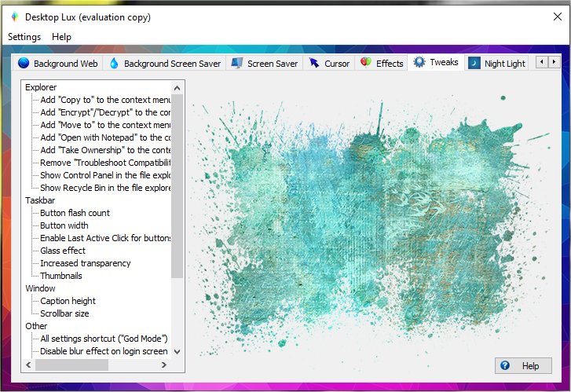
Task: Select Remove "Troubleshoot Compatibility" tweak
Action: click(x=105, y=163)
